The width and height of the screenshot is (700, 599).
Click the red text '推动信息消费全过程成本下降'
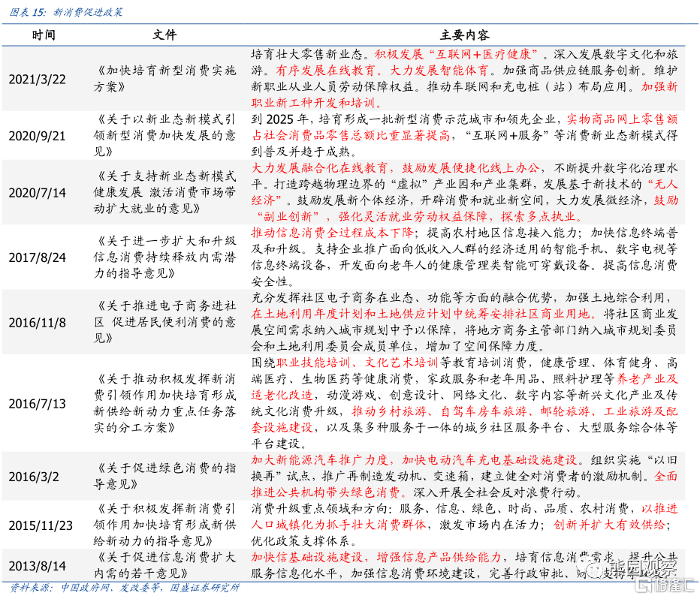[x=333, y=233]
